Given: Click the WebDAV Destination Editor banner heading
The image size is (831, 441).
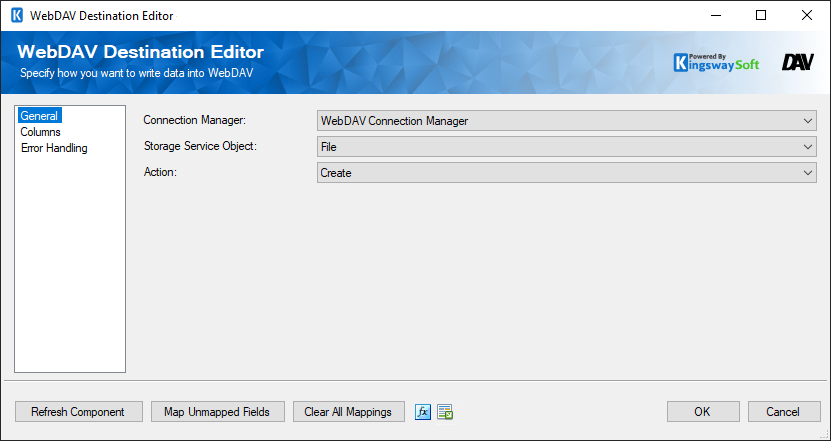Looking at the screenshot, I should tap(140, 52).
